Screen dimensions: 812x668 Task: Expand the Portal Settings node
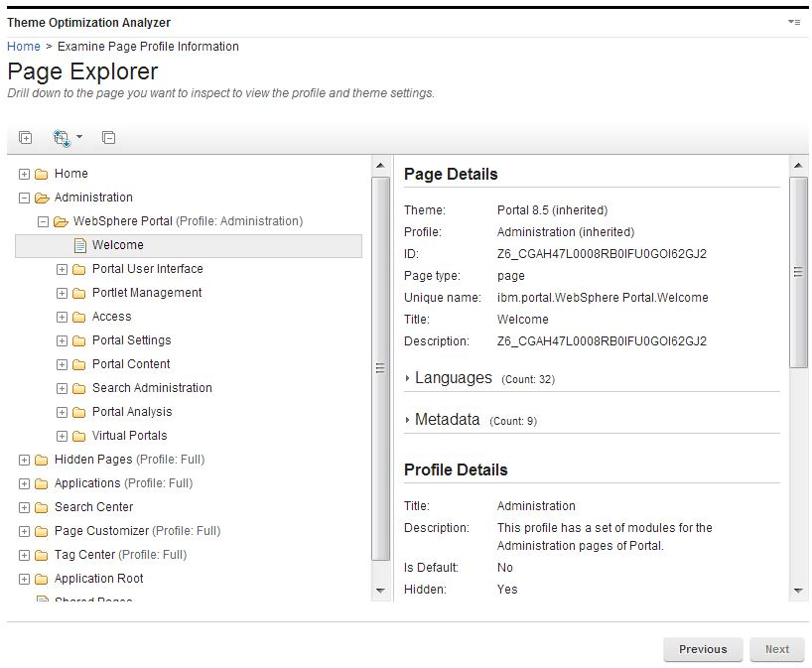click(x=62, y=340)
